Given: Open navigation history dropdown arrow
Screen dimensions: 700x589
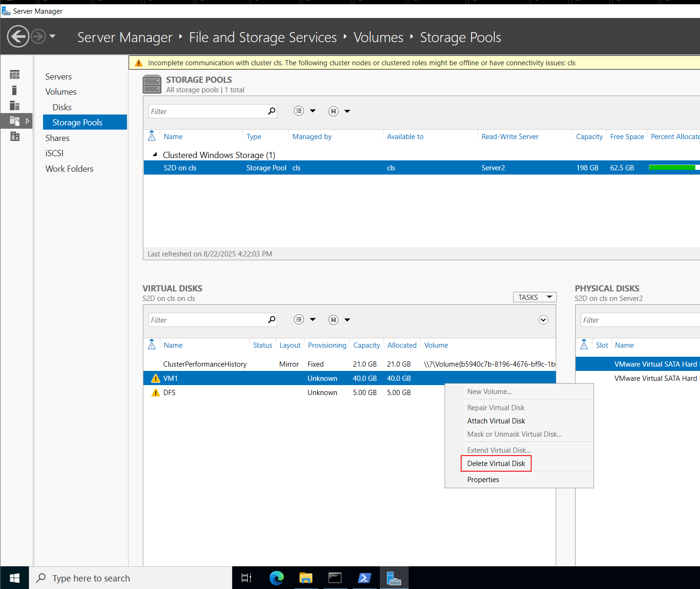Looking at the screenshot, I should [52, 36].
